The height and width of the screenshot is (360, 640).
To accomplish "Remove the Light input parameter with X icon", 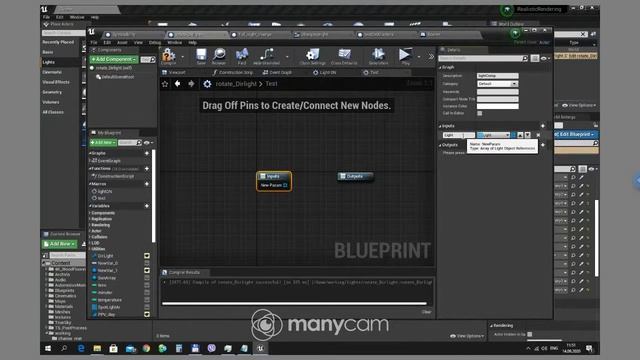I will click(x=538, y=135).
